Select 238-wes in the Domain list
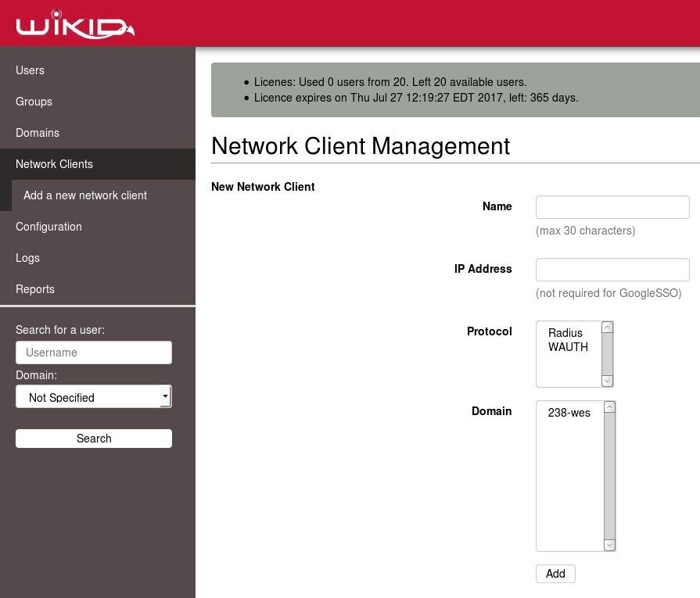 tap(567, 413)
